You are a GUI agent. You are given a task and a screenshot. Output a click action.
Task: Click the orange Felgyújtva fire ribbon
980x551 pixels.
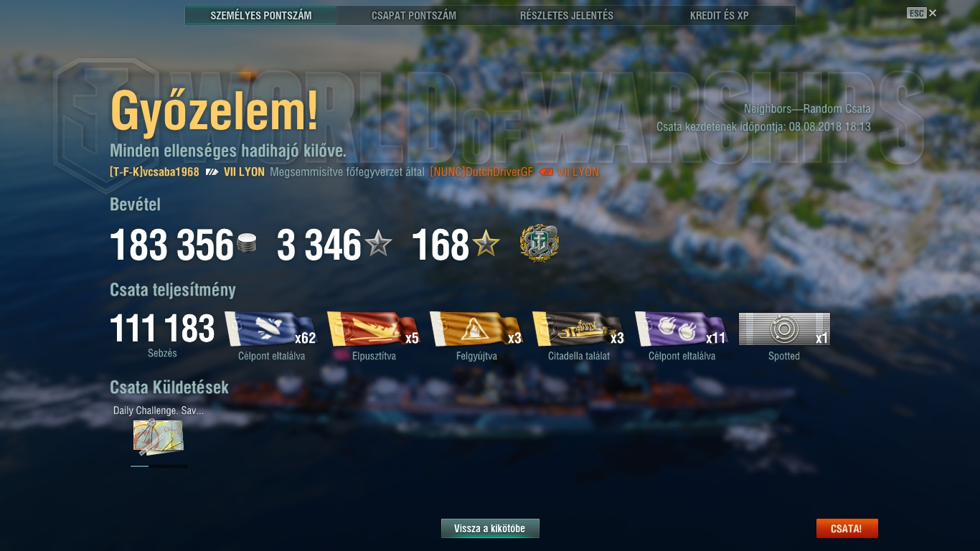tap(476, 329)
